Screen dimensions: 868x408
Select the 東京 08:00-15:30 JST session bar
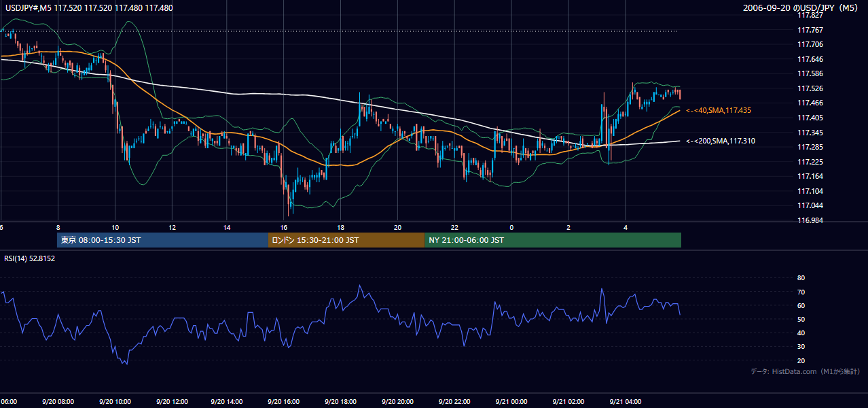click(163, 240)
